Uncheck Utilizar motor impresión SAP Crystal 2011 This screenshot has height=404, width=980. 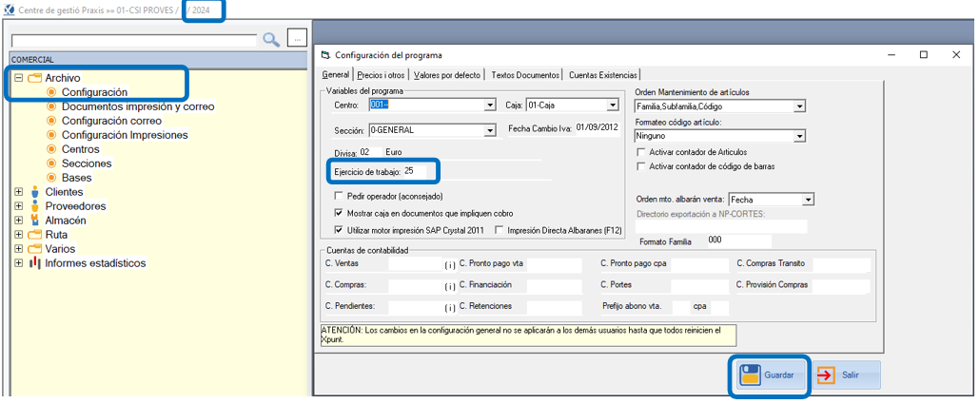[340, 230]
